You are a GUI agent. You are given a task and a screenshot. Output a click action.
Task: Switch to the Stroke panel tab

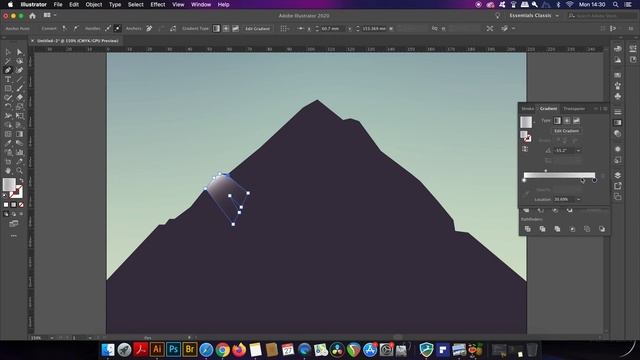527,109
